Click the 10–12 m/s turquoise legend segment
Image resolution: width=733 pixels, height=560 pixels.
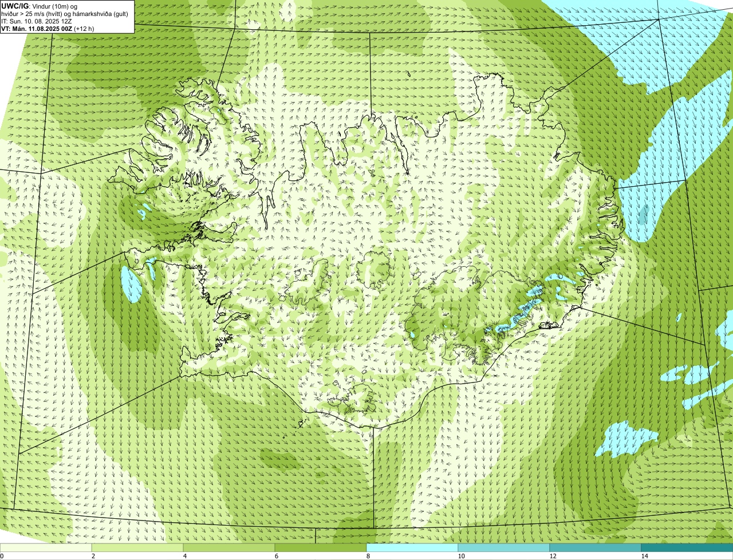pos(504,548)
